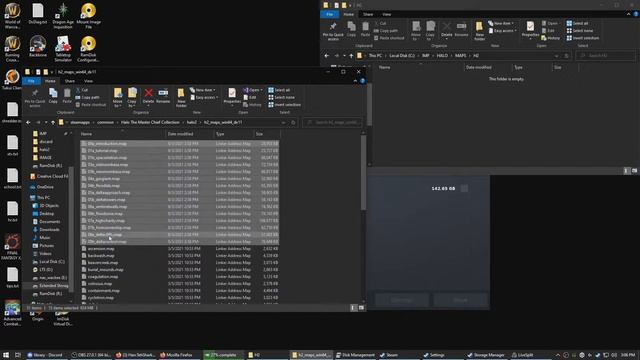Go back in the h2_maps_win64_dx11 window
This screenshot has width=640, height=360.
point(28,122)
